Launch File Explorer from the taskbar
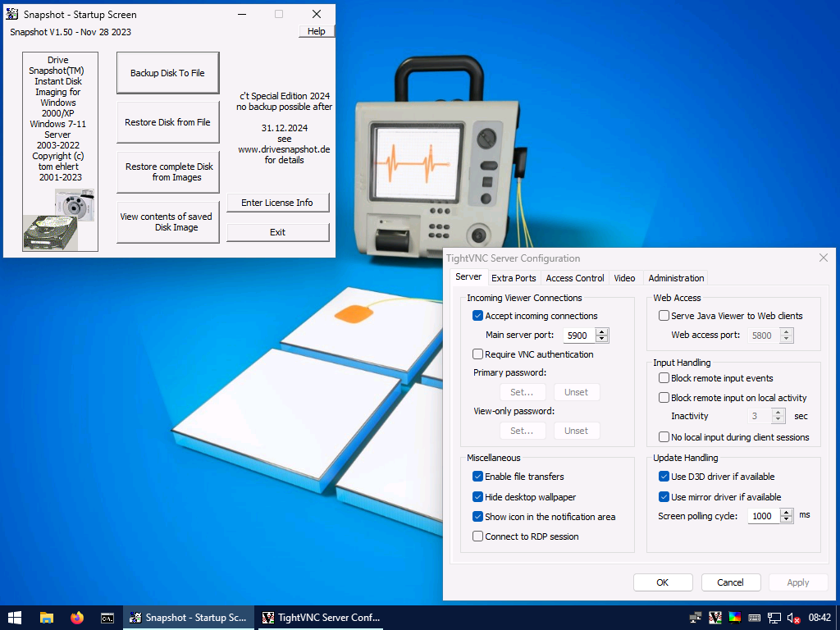Viewport: 840px width, 630px height. coord(47,618)
